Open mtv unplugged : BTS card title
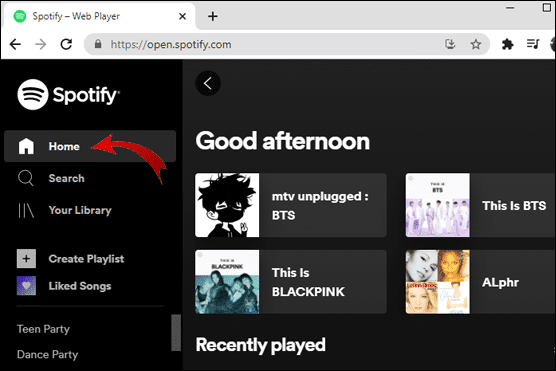 point(320,205)
